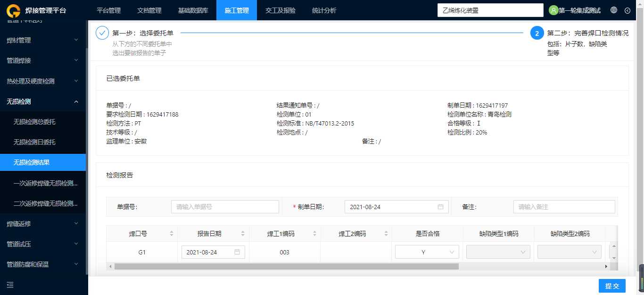Open 缺陷类型2编码 dropdown in G1 row
Image resolution: width=644 pixels, height=295 pixels.
point(570,252)
